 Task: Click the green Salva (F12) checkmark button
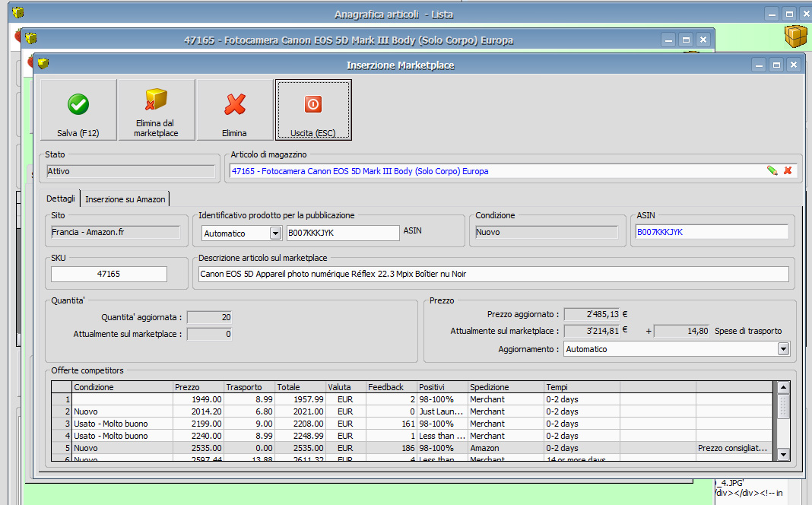[78, 110]
